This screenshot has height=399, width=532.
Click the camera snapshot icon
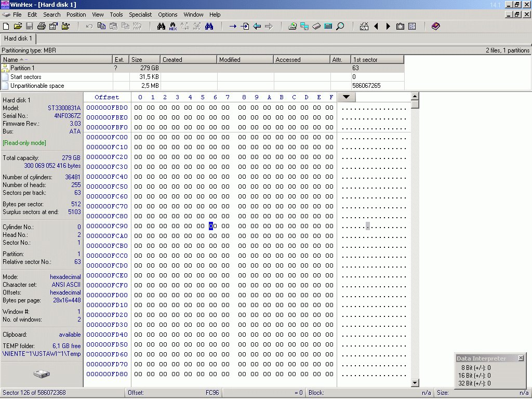(x=400, y=26)
